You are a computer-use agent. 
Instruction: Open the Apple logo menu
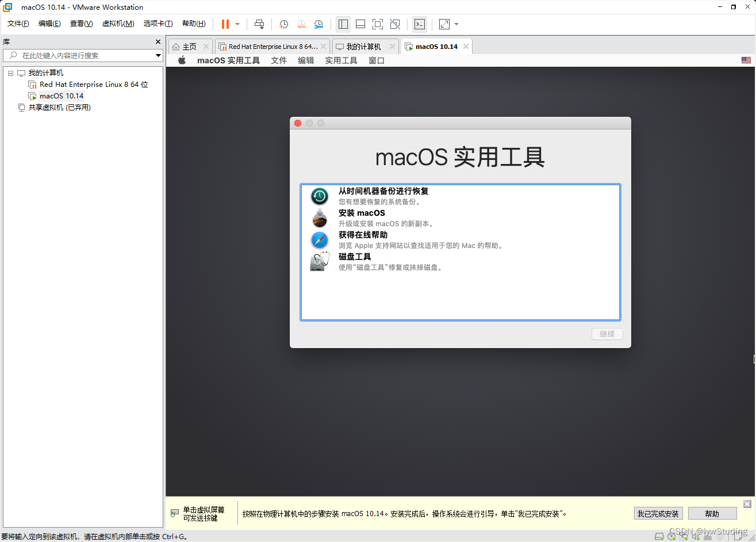pos(182,60)
